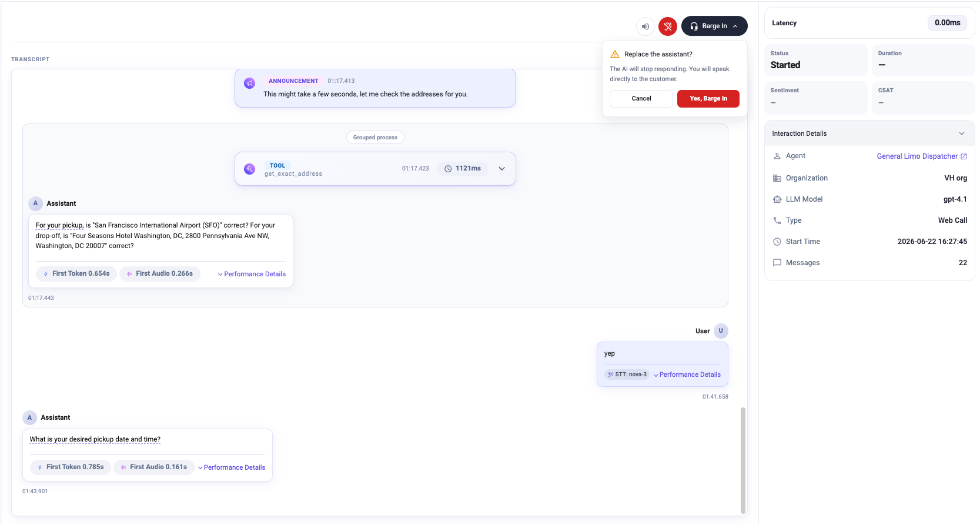This screenshot has width=980, height=525.
Task: Click the headphones icon in Barge In
Action: (x=694, y=26)
